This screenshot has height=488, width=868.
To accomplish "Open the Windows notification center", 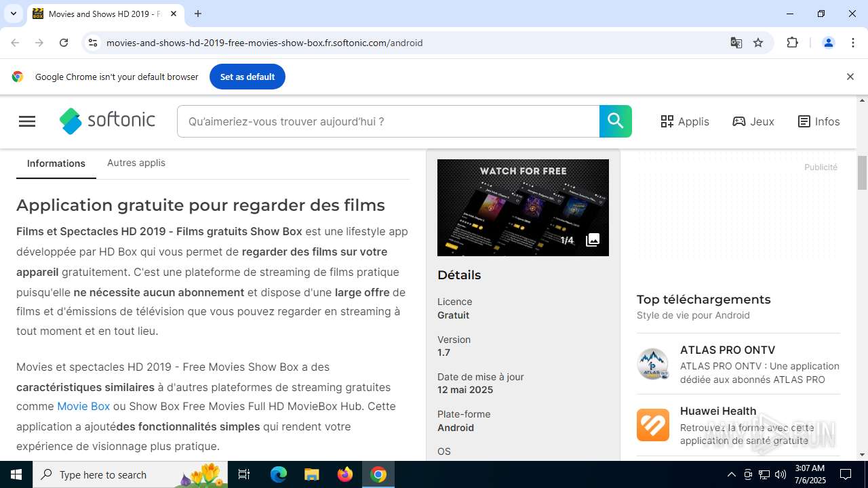I will 846,474.
